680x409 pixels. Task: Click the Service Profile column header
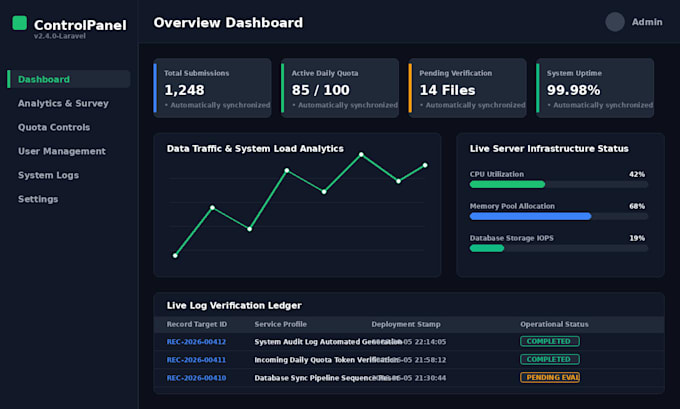(280, 324)
